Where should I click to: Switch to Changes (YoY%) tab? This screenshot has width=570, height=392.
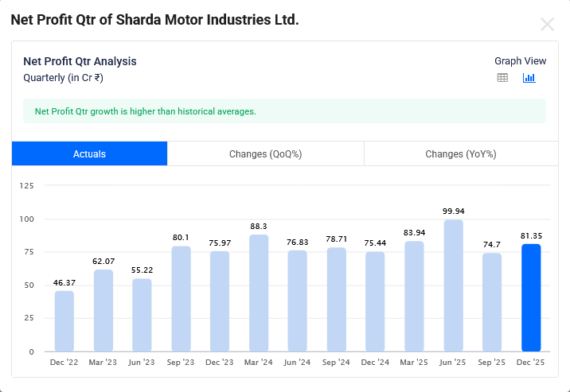pos(460,153)
